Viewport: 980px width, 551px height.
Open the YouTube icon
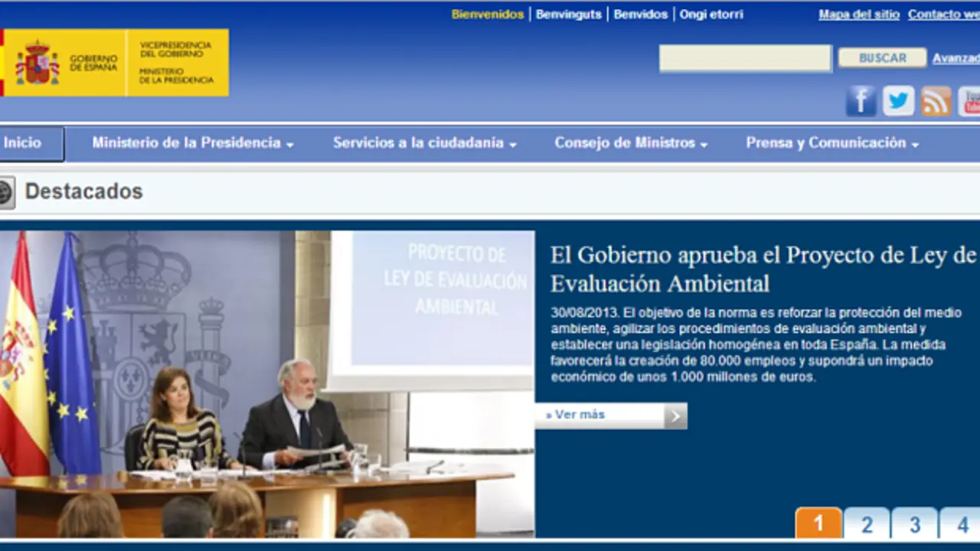tap(969, 101)
